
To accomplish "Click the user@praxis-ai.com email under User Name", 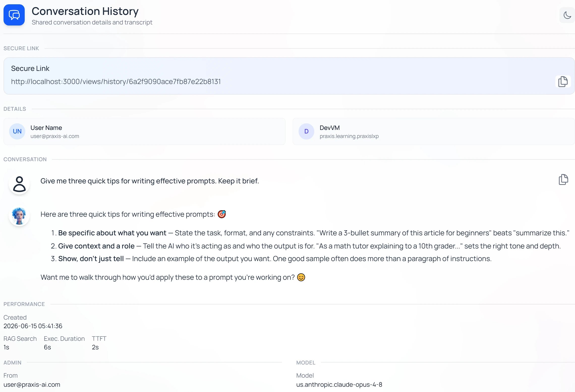I will tap(55, 136).
